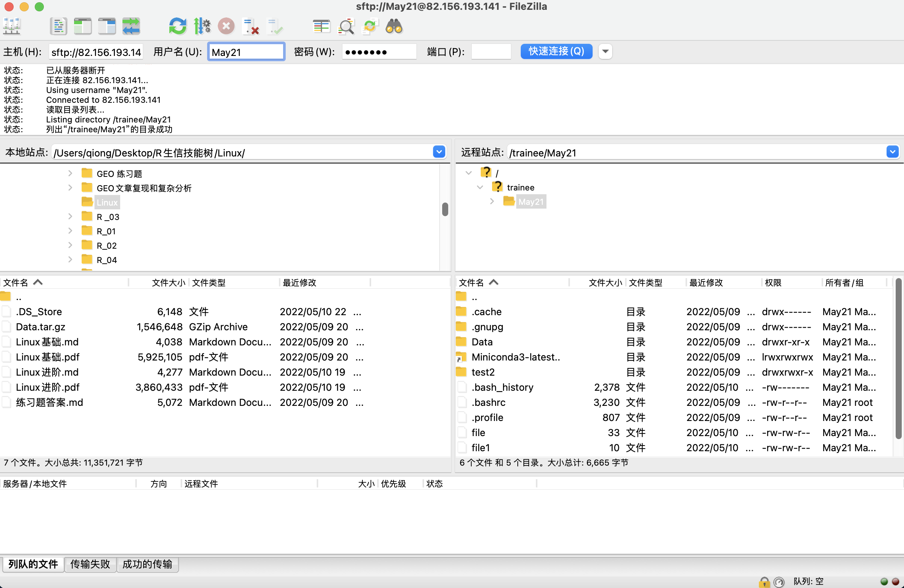904x588 pixels.
Task: Toggle the remote directory tree icon
Action: click(x=107, y=26)
